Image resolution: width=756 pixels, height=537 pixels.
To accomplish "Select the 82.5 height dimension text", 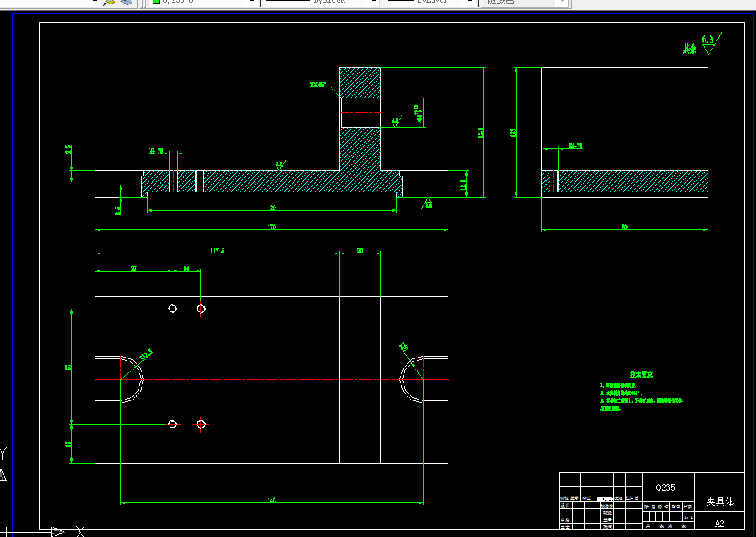I will 481,133.
